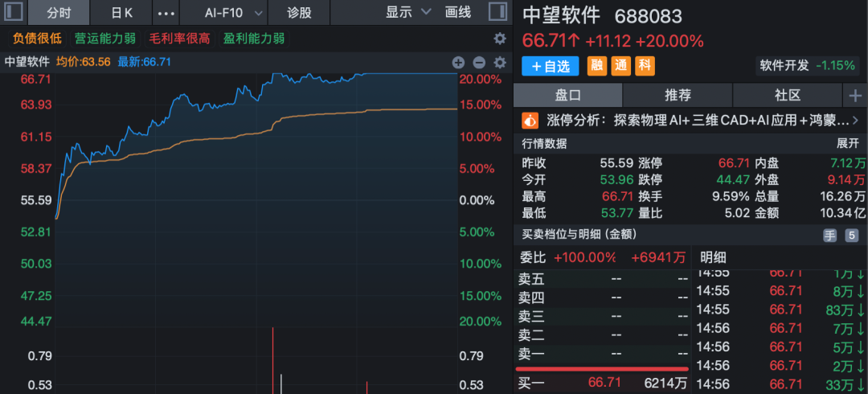Click the 买一 bid row price 66.71
Screen dimensions: 868x394
coord(604,383)
